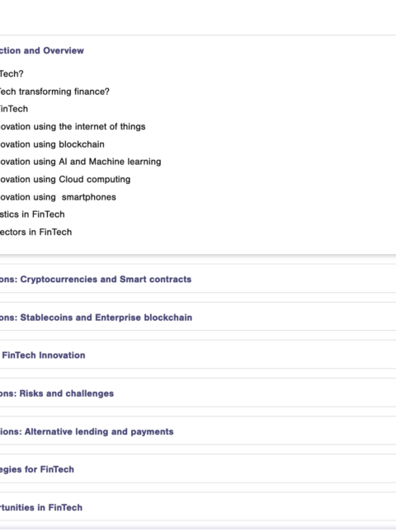Viewport: 396px width, 532px height.
Task: Expand 'Stablecoins and Enterprise blockchain' section
Action: [x=96, y=318]
